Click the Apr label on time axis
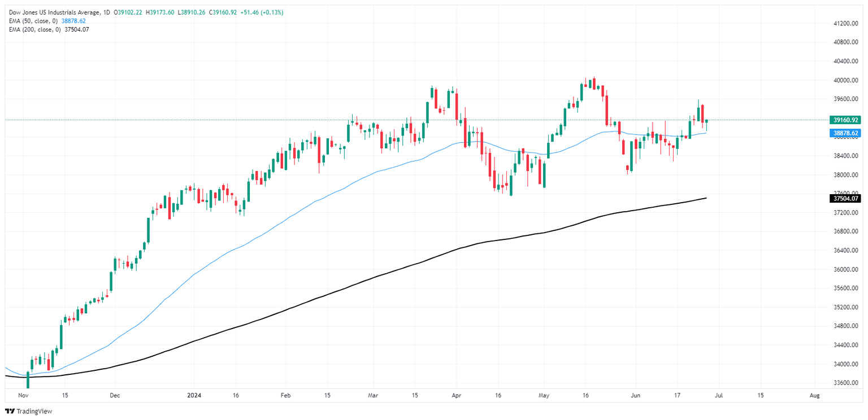The height and width of the screenshot is (420, 868). click(x=457, y=396)
